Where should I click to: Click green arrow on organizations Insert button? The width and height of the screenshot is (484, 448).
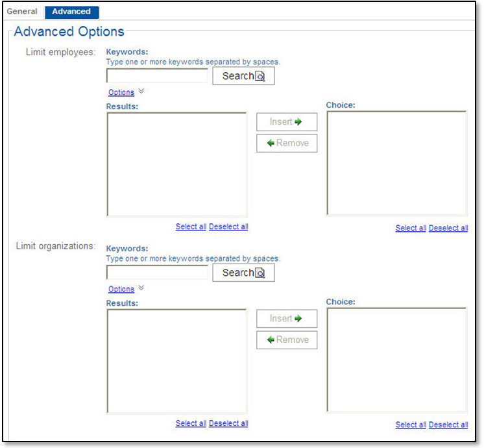pyautogui.click(x=298, y=319)
